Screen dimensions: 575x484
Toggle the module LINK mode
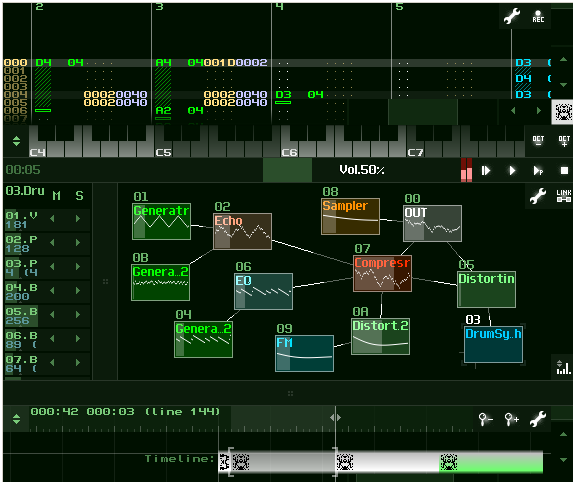(x=564, y=196)
